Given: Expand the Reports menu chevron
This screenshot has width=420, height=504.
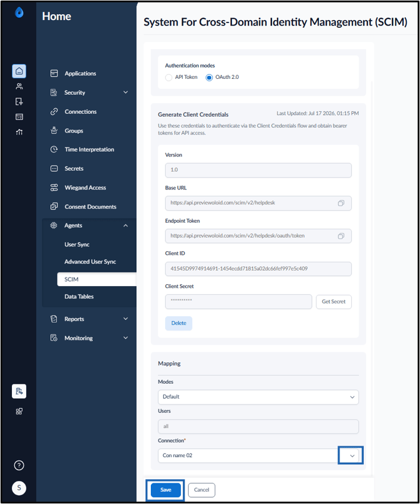Looking at the screenshot, I should point(125,319).
